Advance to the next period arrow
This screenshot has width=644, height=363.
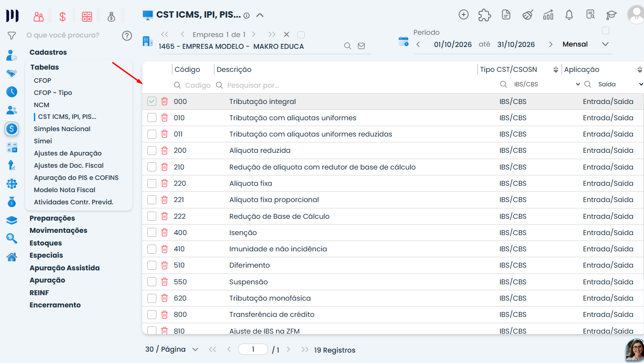[550, 44]
